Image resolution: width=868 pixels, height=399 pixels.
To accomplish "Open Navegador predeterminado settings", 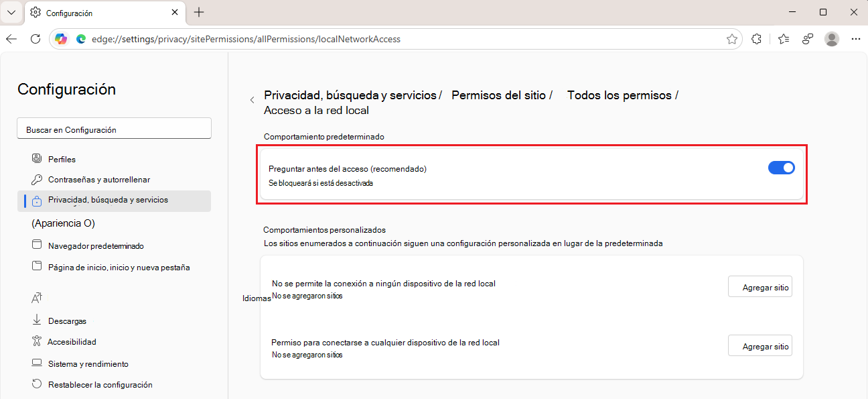I will coord(114,246).
